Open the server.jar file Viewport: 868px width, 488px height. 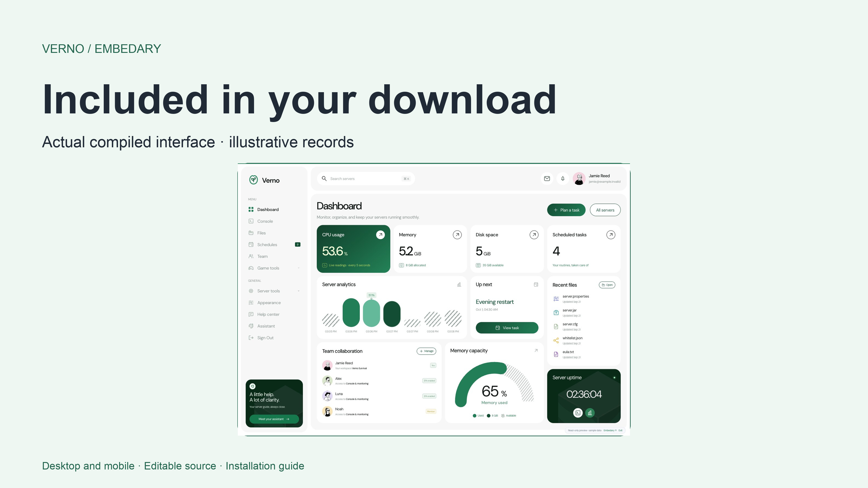(584, 312)
